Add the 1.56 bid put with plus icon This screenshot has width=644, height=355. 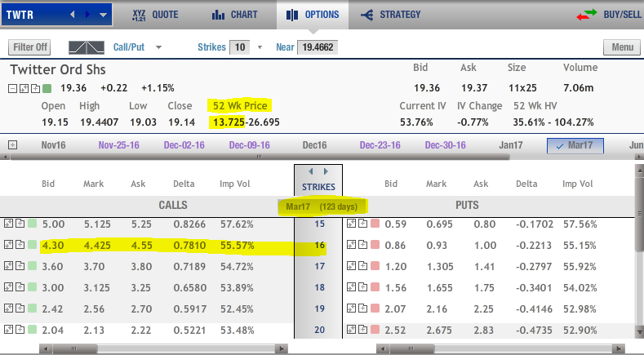(362, 286)
